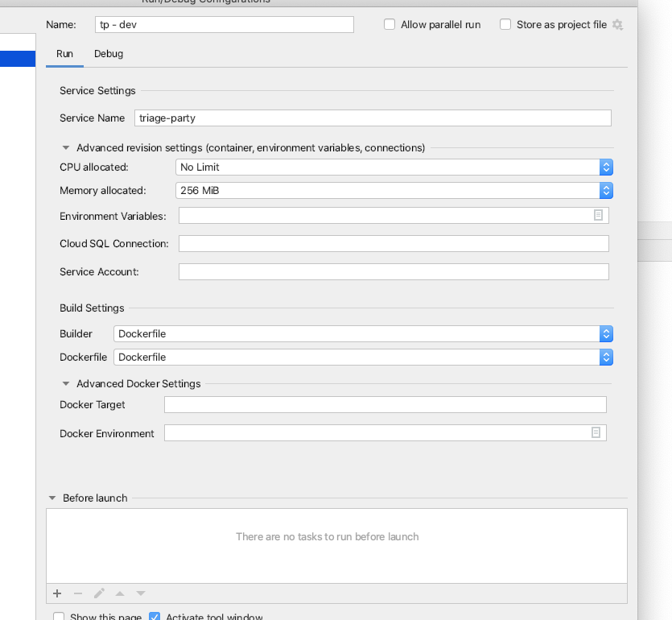672x620 pixels.
Task: Edit the before launch task with the pencil icon
Action: pyautogui.click(x=99, y=593)
